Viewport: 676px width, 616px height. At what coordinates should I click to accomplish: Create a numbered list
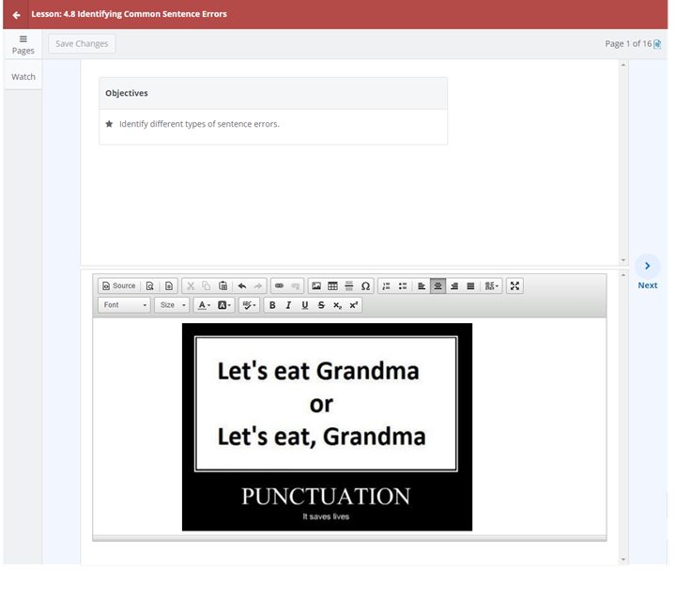[386, 285]
